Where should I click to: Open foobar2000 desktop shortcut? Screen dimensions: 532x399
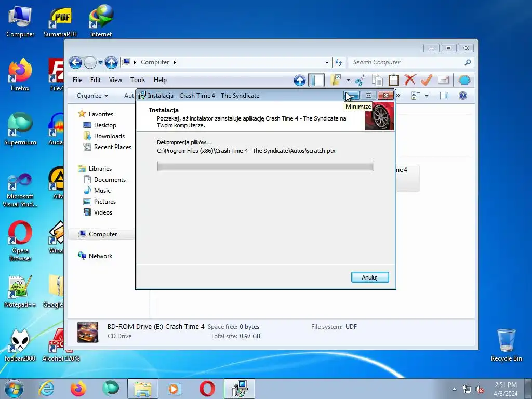click(20, 345)
